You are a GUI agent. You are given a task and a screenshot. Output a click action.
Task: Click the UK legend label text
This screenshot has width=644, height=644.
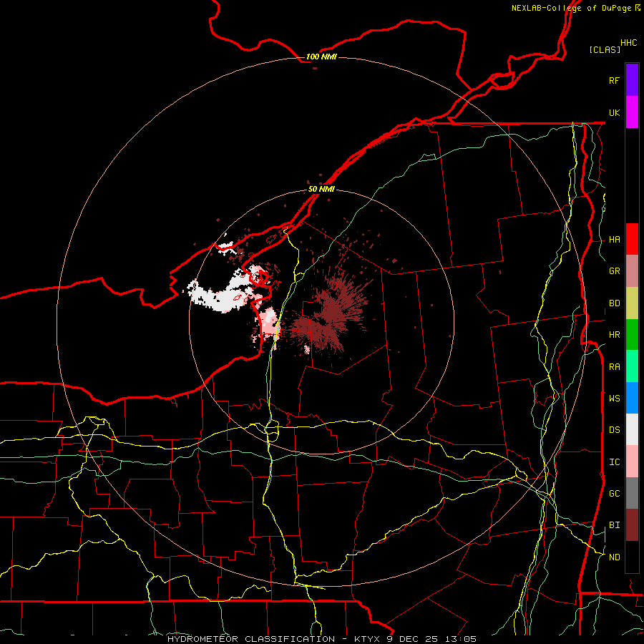tap(615, 112)
